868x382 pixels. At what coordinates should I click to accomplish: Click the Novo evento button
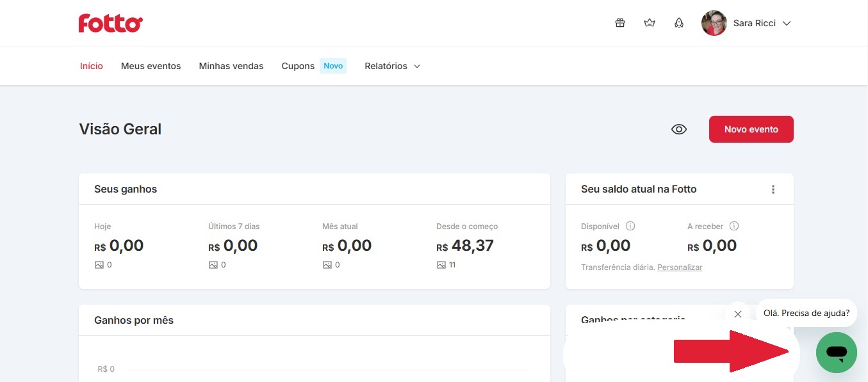click(x=751, y=129)
